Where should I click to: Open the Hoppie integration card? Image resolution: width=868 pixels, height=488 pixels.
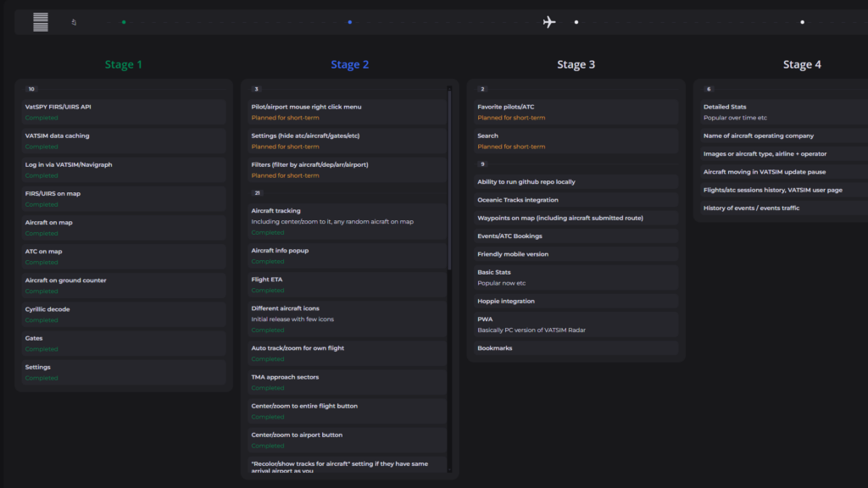pos(576,301)
